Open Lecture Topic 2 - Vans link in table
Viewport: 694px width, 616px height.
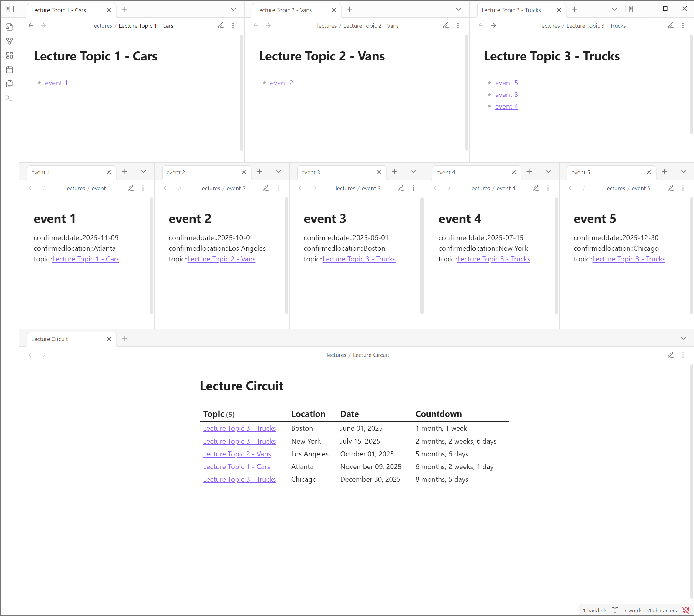237,454
